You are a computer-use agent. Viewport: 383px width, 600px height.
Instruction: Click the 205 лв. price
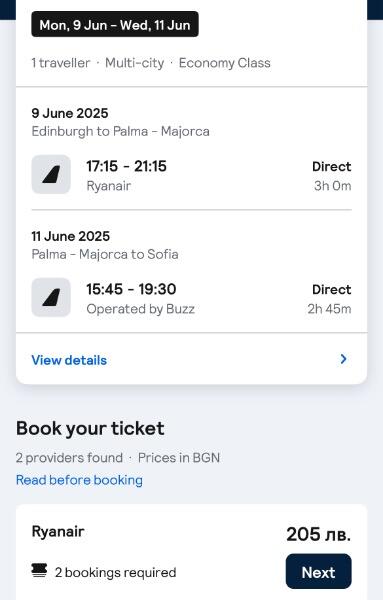[318, 534]
